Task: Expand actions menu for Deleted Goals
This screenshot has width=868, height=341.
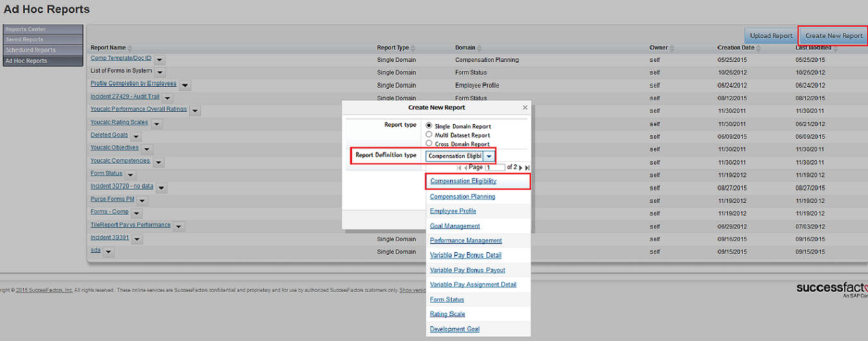Action: [x=136, y=136]
